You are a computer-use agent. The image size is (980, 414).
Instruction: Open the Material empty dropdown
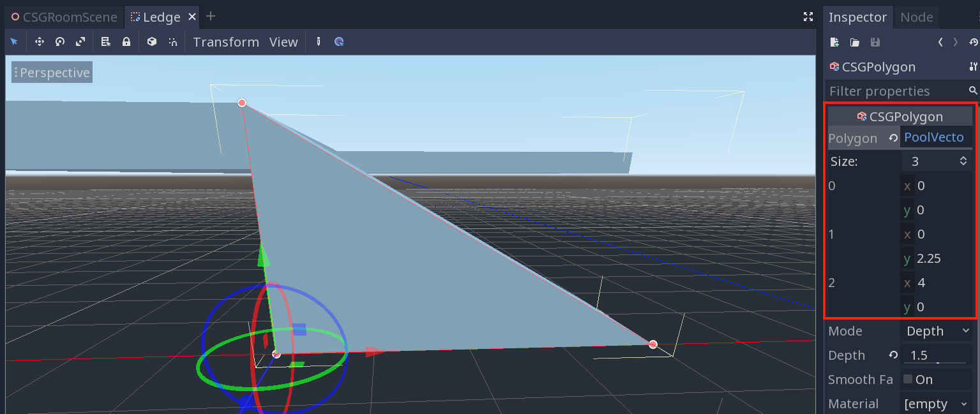click(937, 404)
